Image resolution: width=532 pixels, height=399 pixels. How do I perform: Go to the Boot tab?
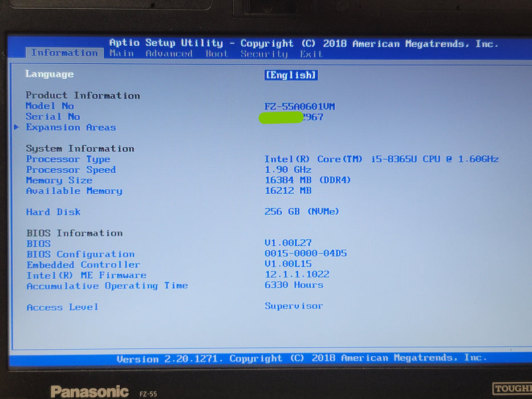(x=217, y=54)
